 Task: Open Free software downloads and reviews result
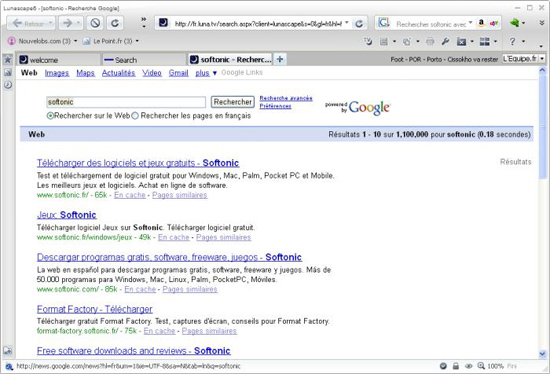pos(134,351)
